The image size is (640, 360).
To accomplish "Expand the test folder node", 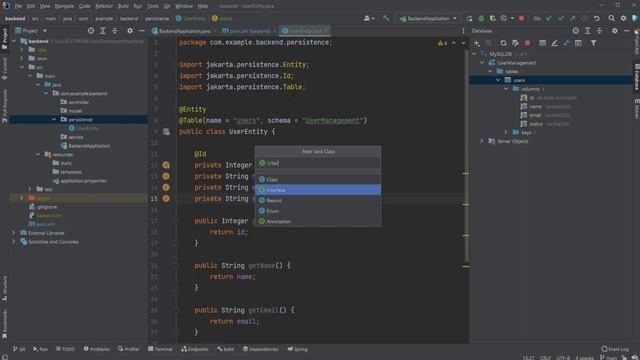I will point(30,189).
